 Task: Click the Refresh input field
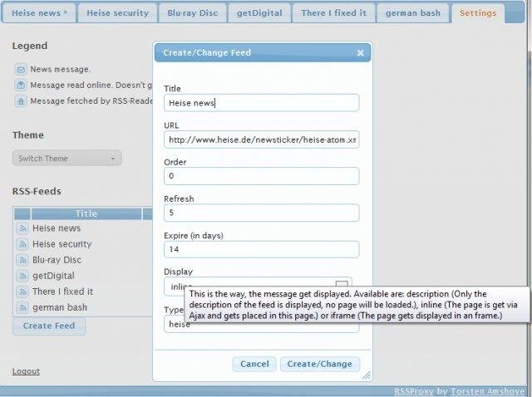point(261,213)
